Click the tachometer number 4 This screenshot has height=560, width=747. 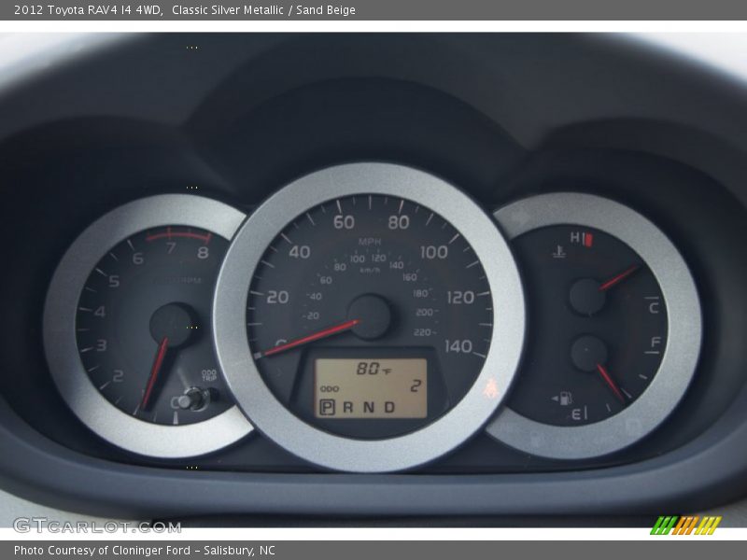click(100, 312)
